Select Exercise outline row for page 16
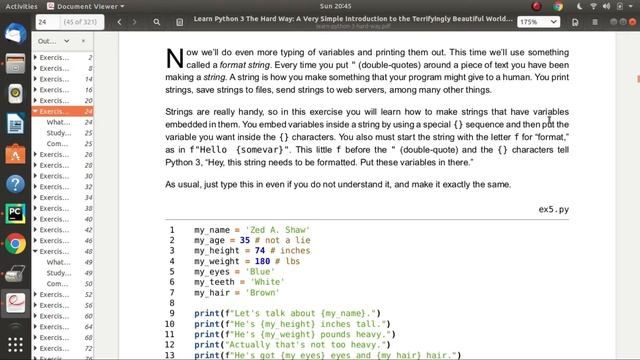The image size is (640, 360). [x=63, y=90]
